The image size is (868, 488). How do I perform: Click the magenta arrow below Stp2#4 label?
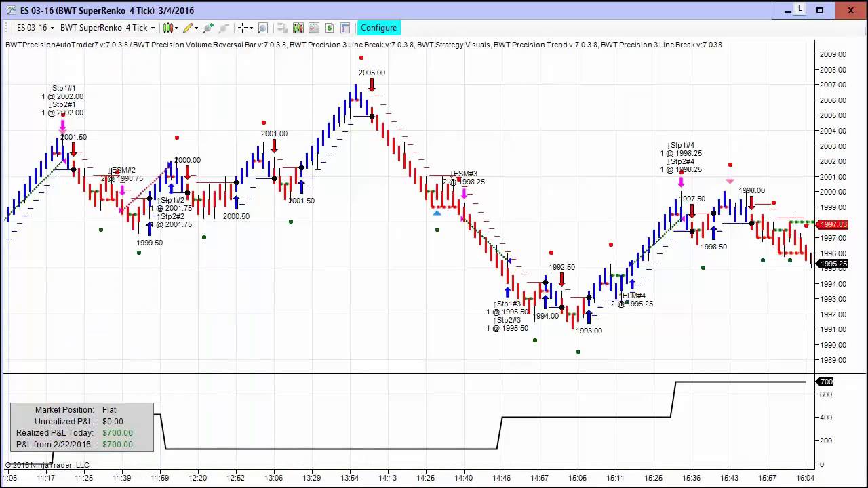point(681,181)
